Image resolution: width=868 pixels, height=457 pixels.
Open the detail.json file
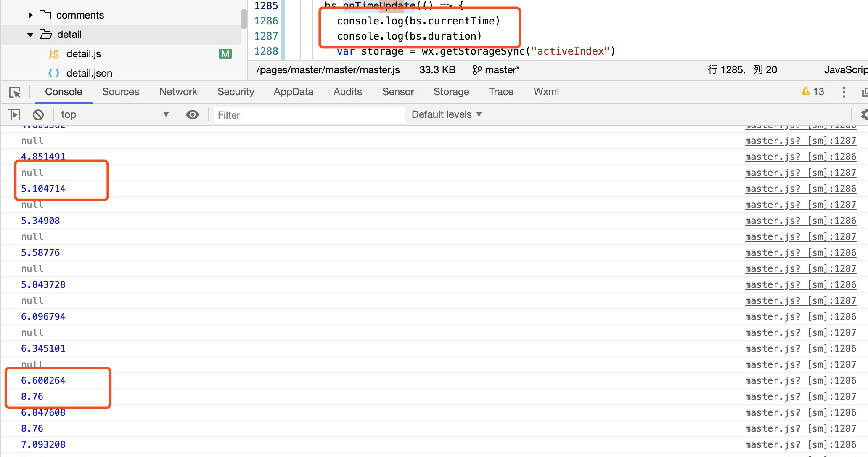[89, 73]
